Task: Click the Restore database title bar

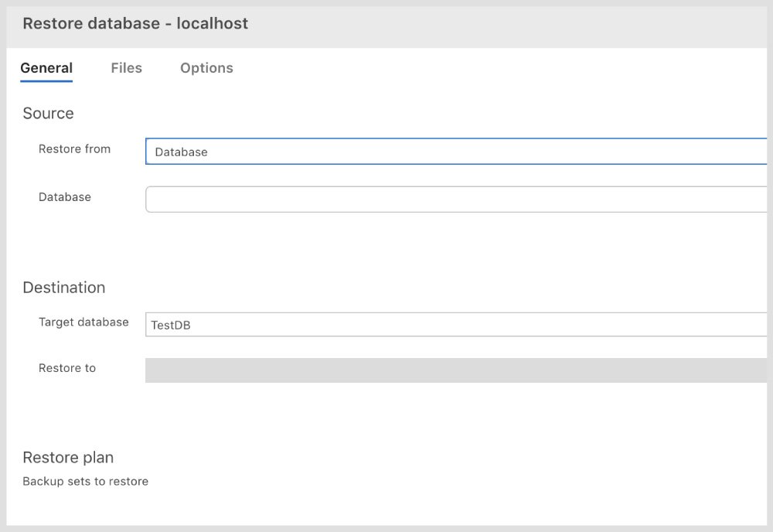Action: tap(135, 23)
